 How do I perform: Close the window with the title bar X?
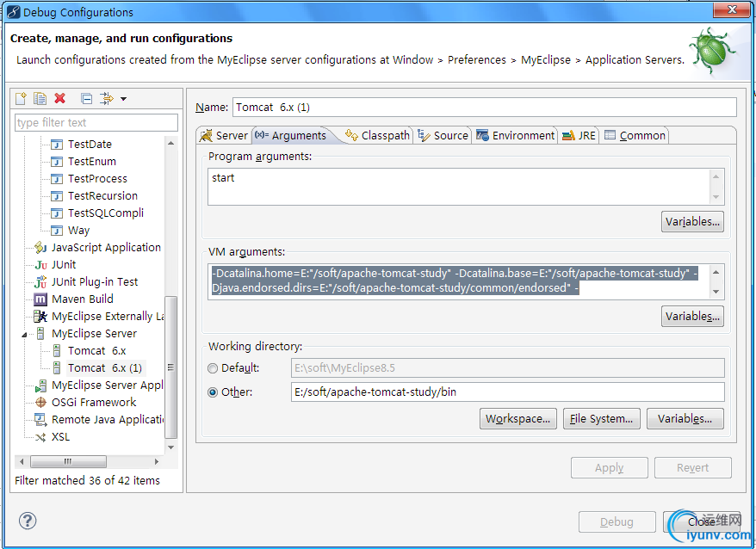[x=731, y=9]
